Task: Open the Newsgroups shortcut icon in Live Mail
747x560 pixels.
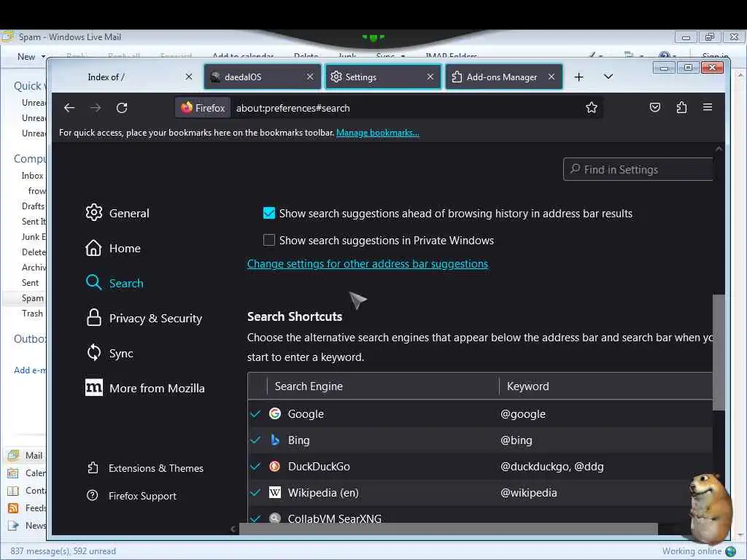Action: [13, 525]
